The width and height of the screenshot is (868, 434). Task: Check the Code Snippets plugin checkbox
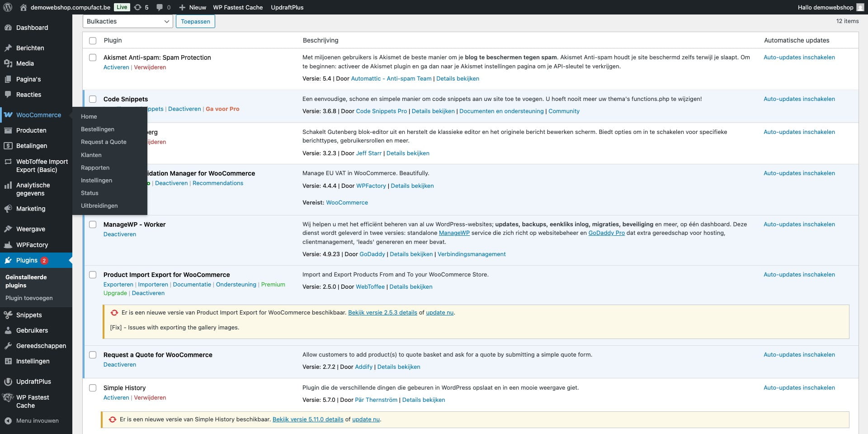93,99
